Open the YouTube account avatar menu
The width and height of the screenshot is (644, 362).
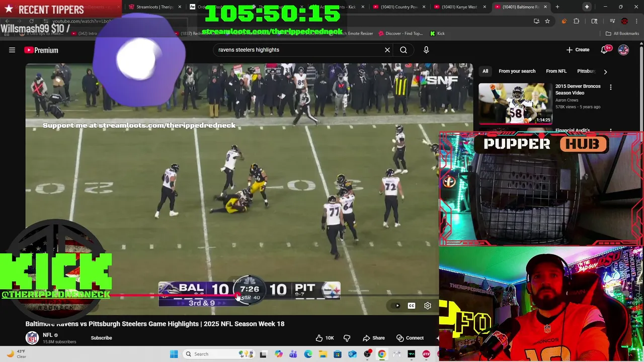[623, 50]
